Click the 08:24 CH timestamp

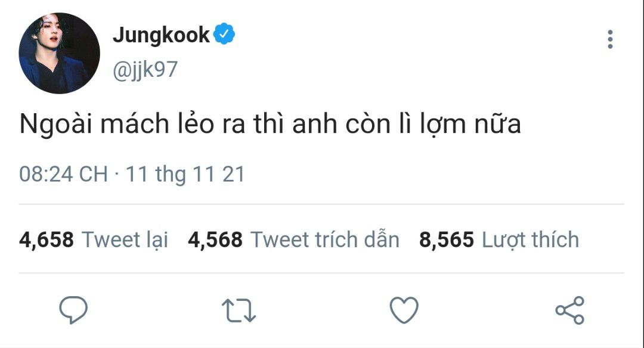63,174
